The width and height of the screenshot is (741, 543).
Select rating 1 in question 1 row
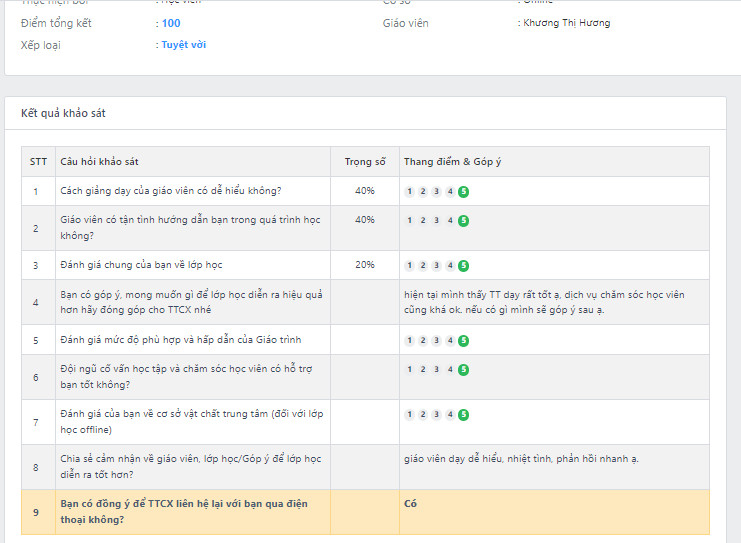click(410, 191)
